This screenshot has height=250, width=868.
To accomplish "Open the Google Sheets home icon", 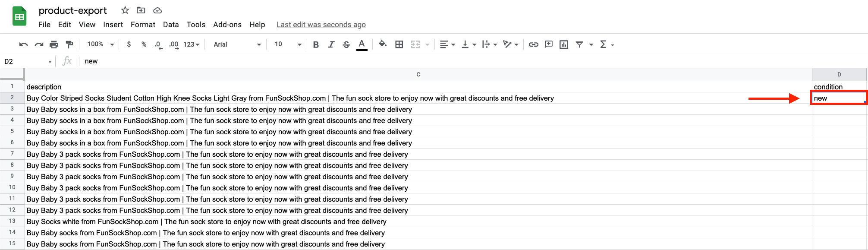I will click(x=19, y=16).
